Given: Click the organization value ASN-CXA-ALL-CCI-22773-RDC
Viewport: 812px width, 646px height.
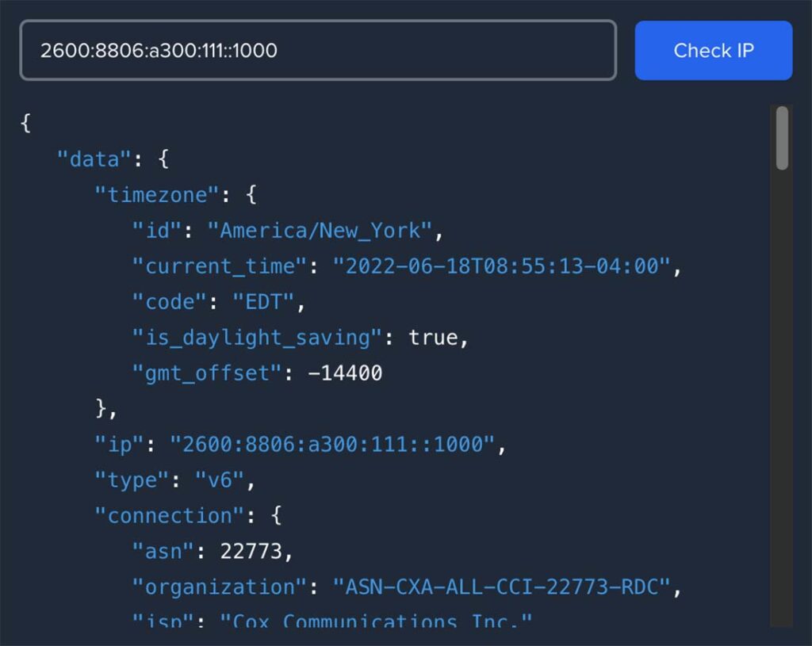Looking at the screenshot, I should (507, 587).
